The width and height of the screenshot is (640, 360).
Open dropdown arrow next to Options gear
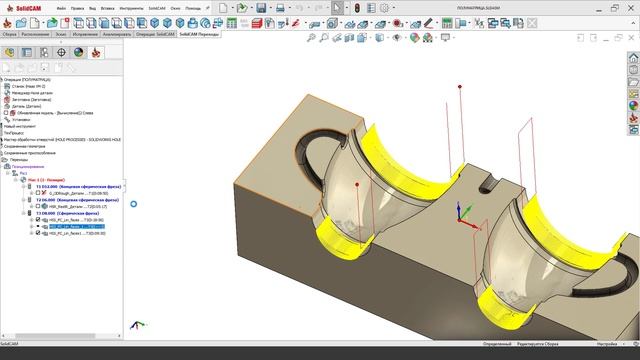coord(394,8)
